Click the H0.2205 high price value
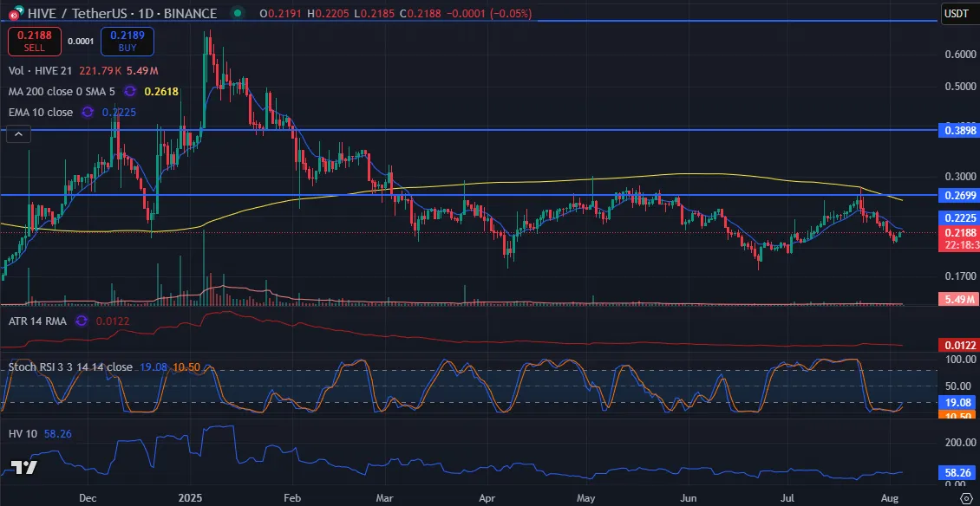Image resolution: width=980 pixels, height=506 pixels. [328, 13]
